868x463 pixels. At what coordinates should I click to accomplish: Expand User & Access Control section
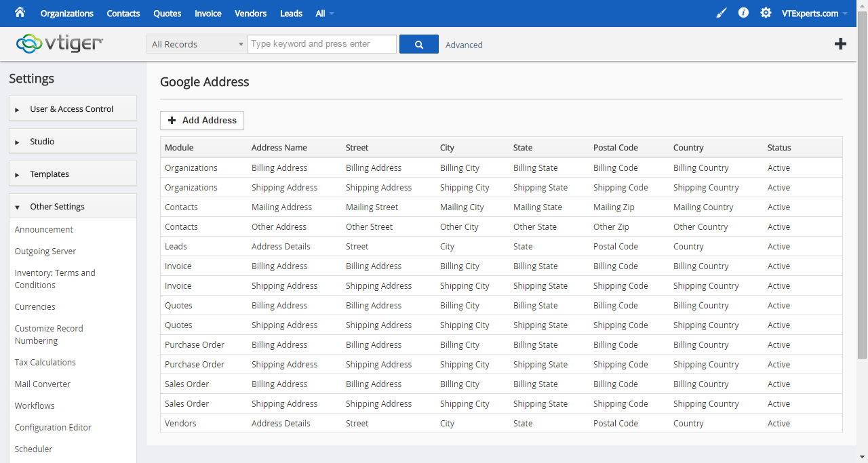click(x=73, y=108)
